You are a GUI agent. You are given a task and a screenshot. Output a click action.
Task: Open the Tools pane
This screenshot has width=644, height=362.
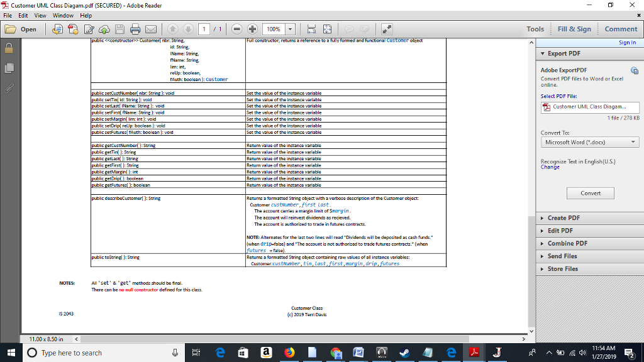click(x=535, y=29)
